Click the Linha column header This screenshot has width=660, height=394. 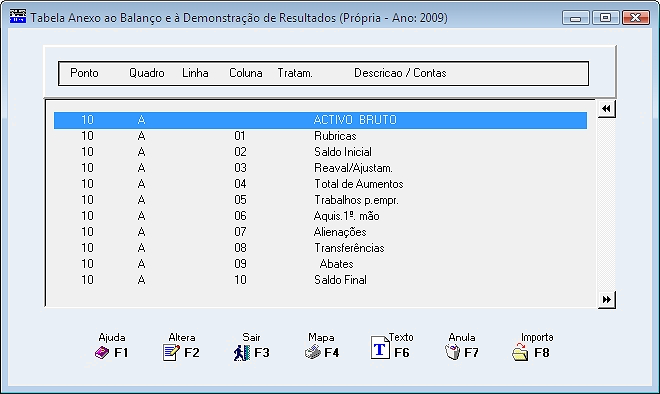pyautogui.click(x=195, y=73)
